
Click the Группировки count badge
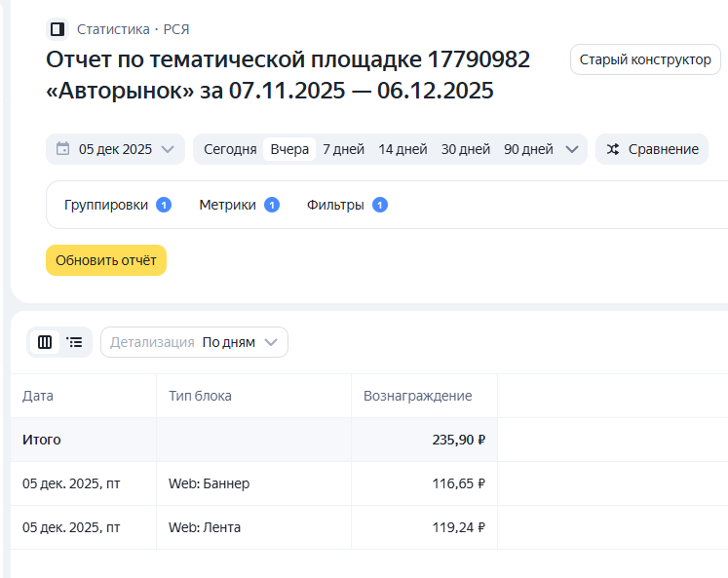[x=164, y=205]
